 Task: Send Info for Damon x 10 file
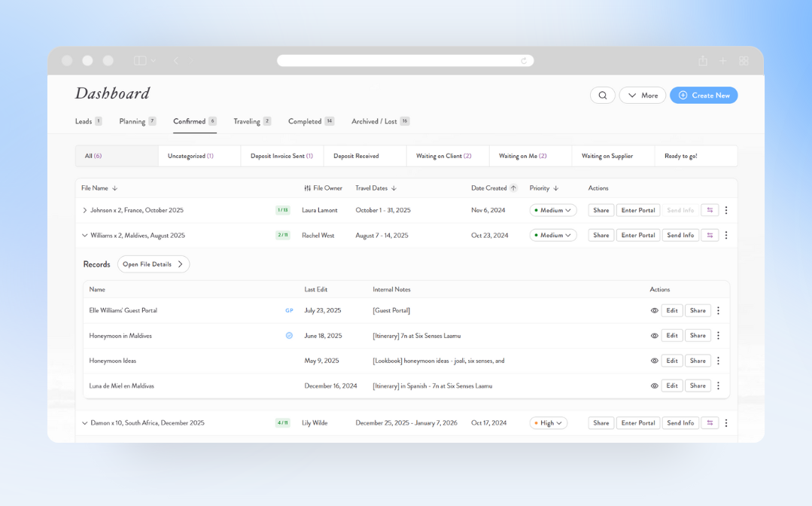680,423
